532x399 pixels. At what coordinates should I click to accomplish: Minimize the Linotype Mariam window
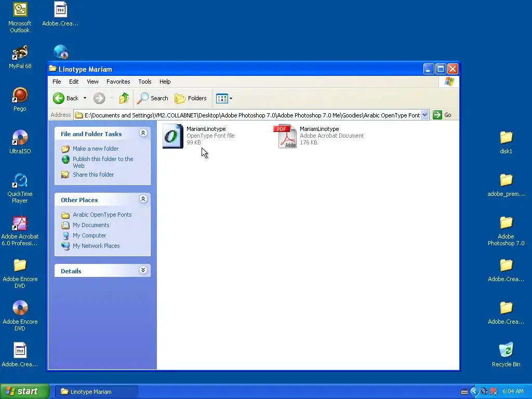click(x=429, y=69)
